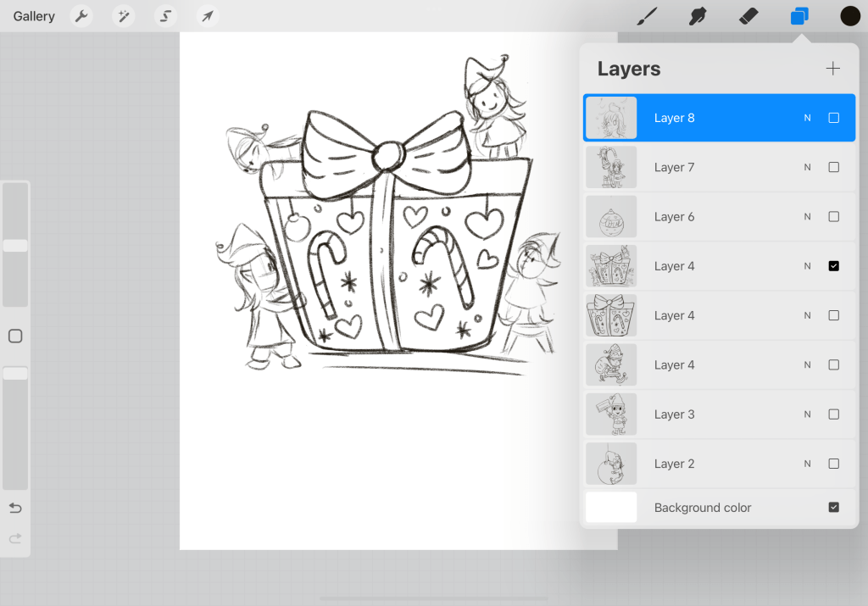Hide Layer 4 with the checked visibility box
This screenshot has height=606, width=868.
[833, 265]
